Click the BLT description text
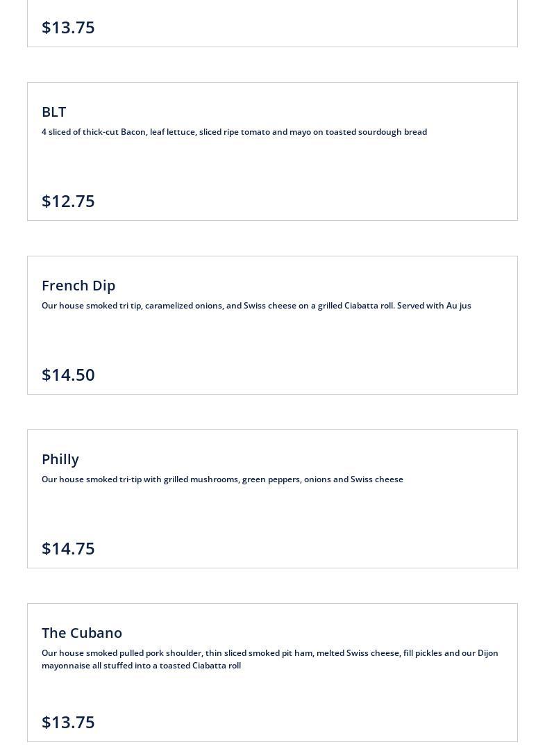Viewport: 545px width, 756px height. click(x=234, y=132)
